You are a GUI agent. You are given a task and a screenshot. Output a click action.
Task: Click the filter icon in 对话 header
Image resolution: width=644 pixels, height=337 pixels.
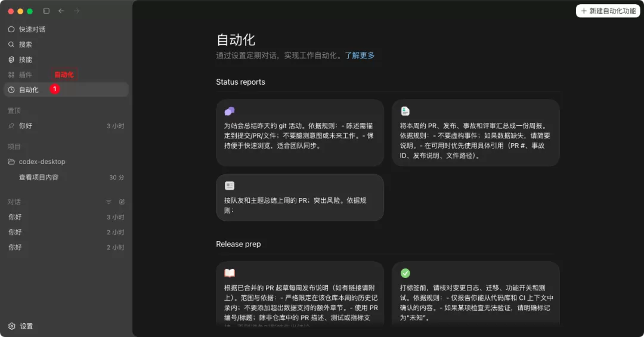coord(109,202)
